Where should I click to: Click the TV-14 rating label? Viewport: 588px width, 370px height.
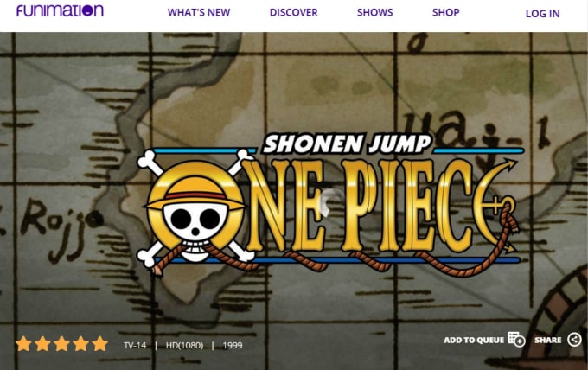click(x=135, y=345)
